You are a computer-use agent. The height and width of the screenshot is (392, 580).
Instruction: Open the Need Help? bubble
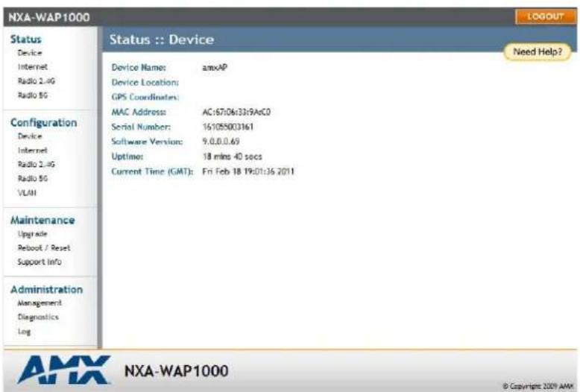click(x=538, y=51)
